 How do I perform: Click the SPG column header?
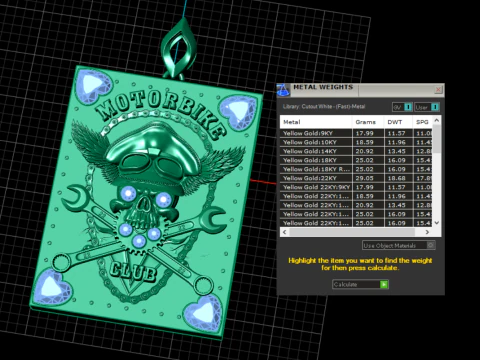422,122
